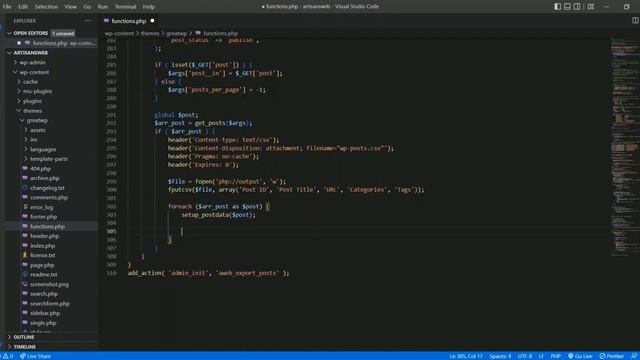Expand the assets folder
This screenshot has width=640, height=360.
click(38, 130)
